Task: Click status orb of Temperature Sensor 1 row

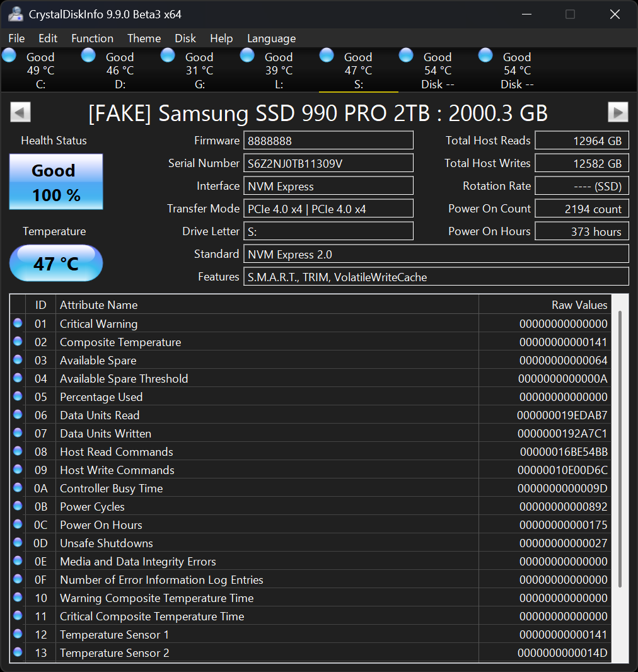Action: click(18, 634)
